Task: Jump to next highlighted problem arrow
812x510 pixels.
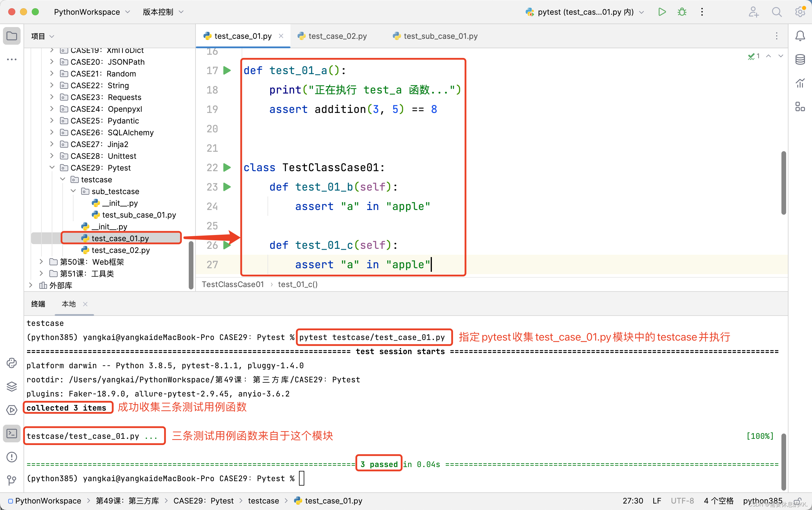Action: coord(781,56)
